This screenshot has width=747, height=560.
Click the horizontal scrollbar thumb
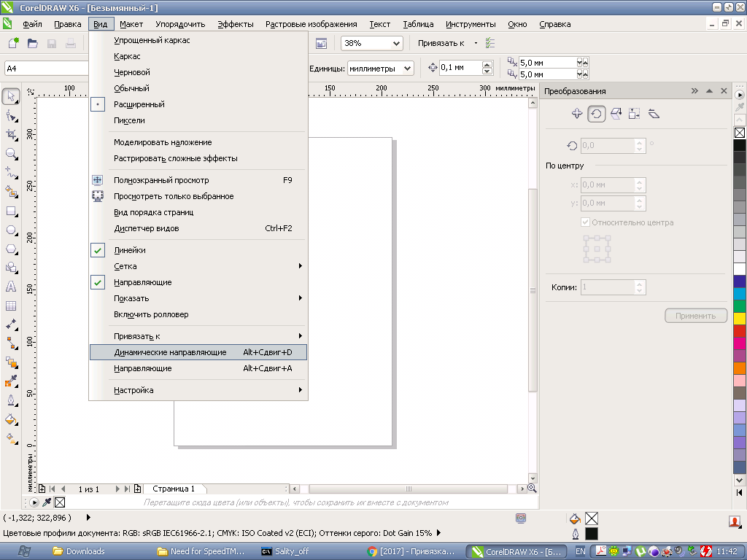409,489
